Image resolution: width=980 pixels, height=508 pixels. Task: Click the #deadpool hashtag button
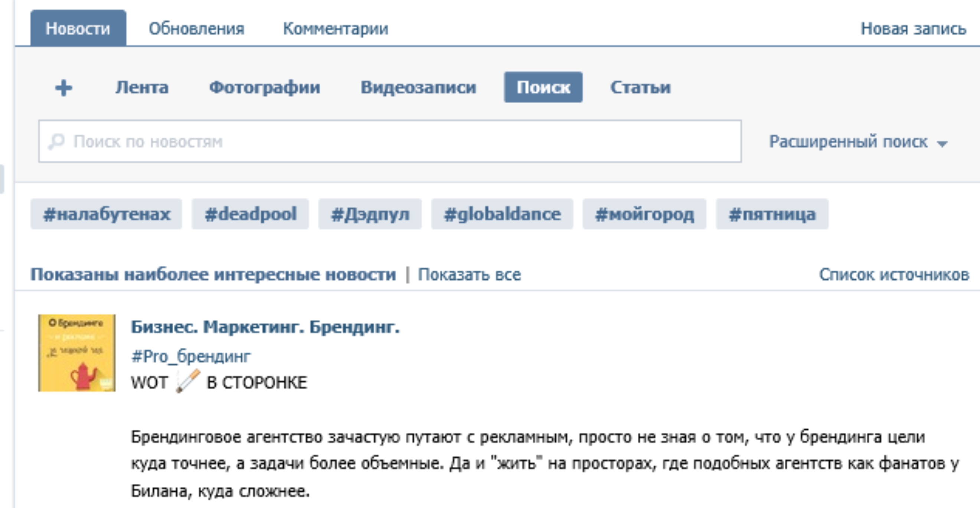click(x=250, y=214)
